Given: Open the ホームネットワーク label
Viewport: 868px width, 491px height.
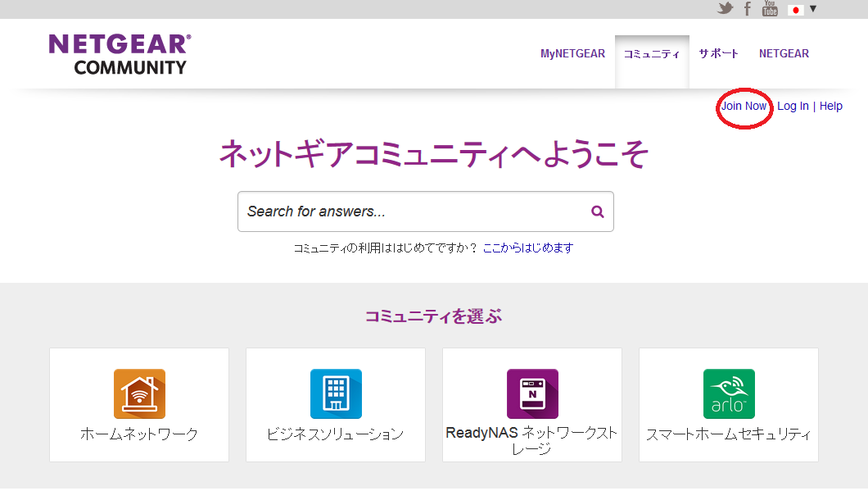Looking at the screenshot, I should point(139,434).
